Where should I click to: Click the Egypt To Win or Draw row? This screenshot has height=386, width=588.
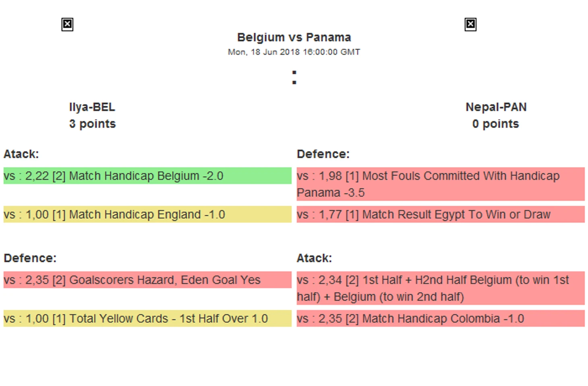[441, 215]
